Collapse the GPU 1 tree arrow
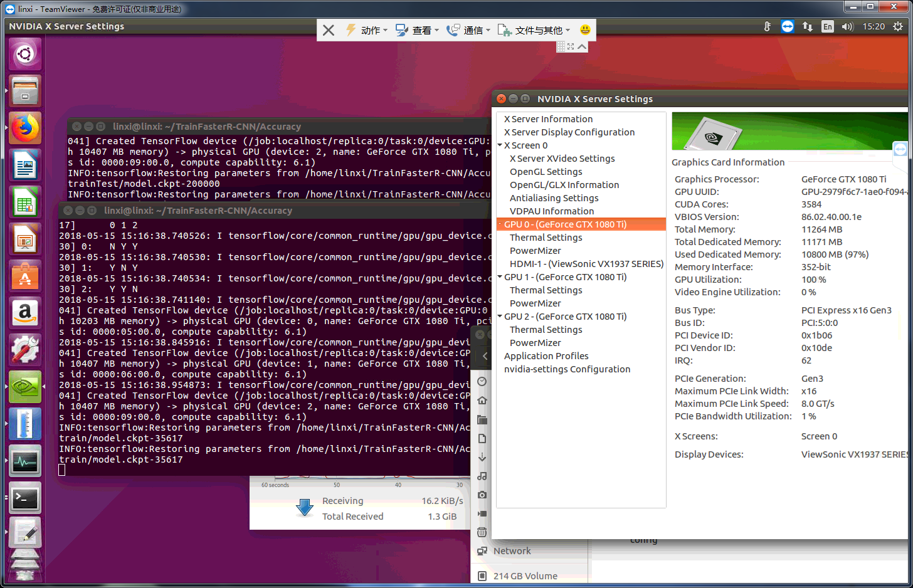Viewport: 913px width, 588px height. [x=500, y=277]
